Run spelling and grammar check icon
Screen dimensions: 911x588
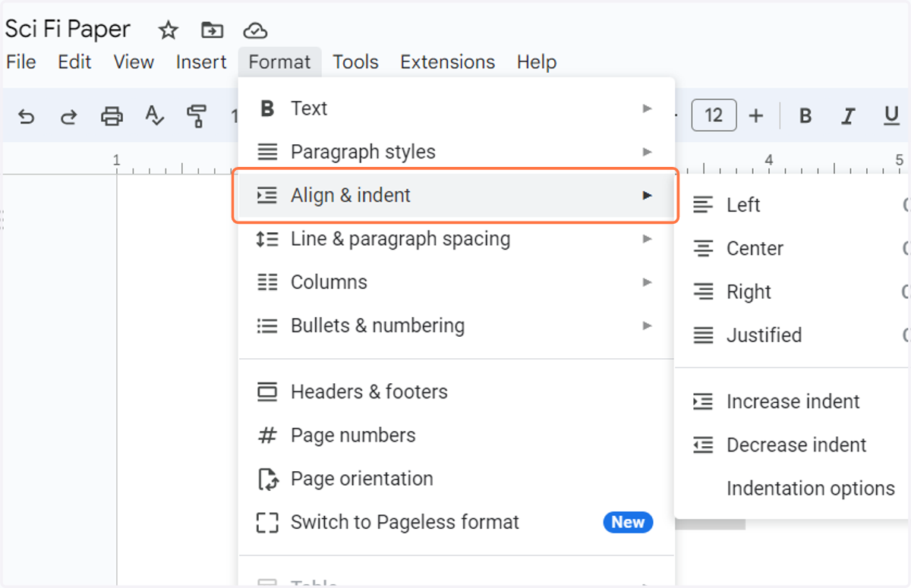155,116
